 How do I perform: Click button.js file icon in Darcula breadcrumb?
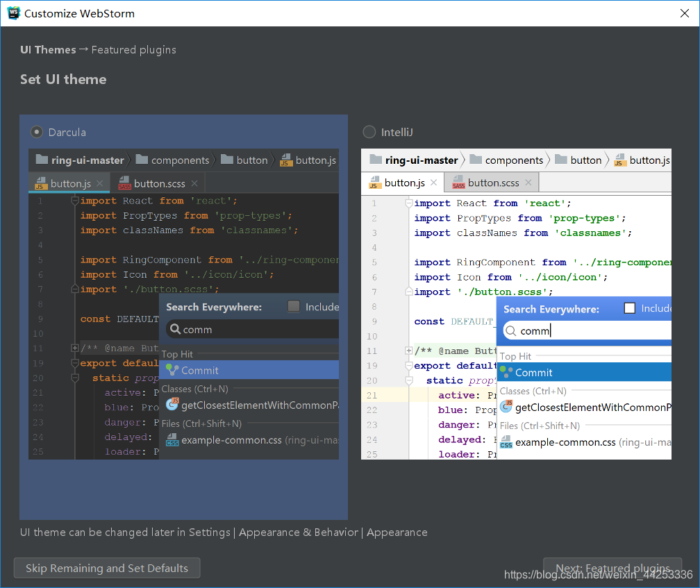click(x=286, y=160)
